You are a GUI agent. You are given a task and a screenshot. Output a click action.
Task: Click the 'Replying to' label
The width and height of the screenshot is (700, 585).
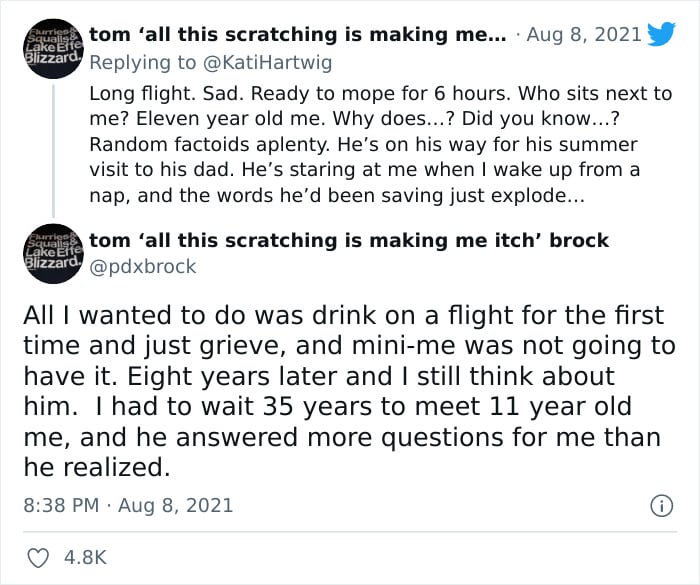[x=143, y=63]
